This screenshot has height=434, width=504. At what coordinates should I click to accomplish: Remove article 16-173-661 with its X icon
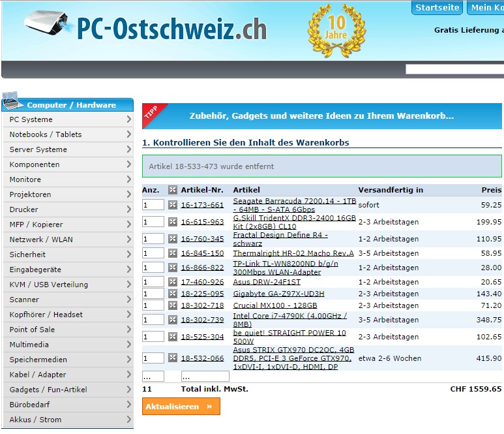tap(173, 205)
